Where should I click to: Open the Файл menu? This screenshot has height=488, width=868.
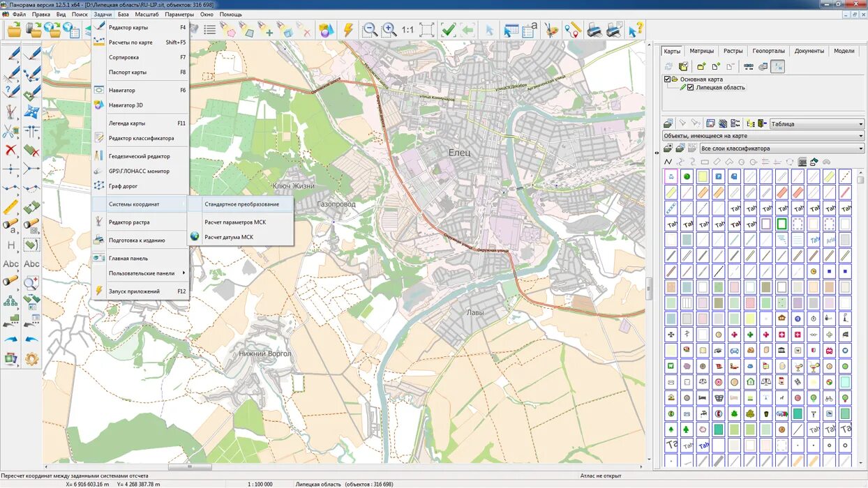click(19, 14)
